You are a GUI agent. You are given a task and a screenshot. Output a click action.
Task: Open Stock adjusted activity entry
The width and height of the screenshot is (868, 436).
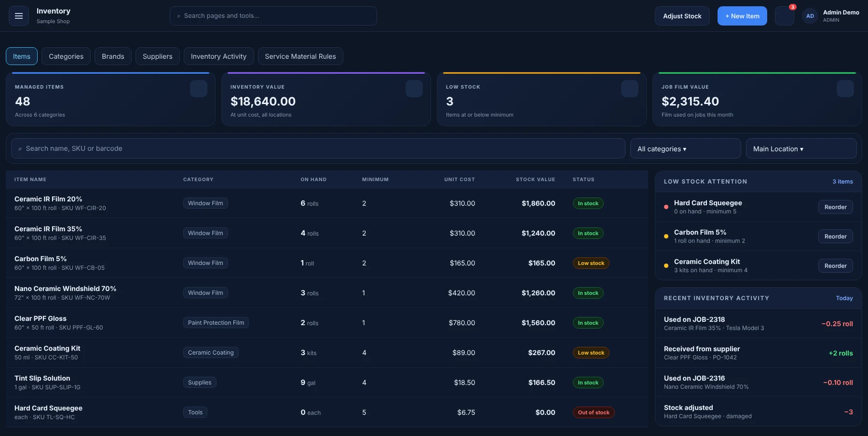point(758,411)
